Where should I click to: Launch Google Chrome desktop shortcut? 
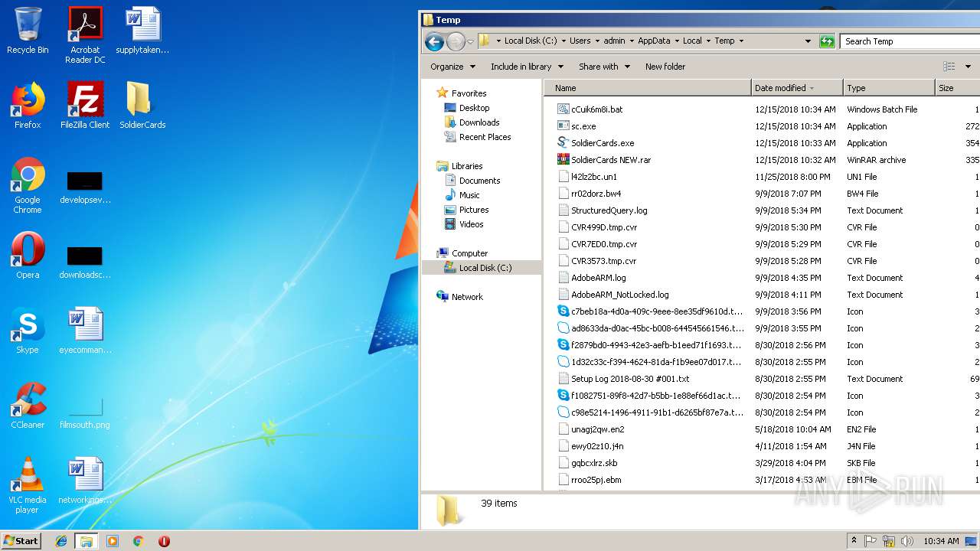pyautogui.click(x=28, y=185)
